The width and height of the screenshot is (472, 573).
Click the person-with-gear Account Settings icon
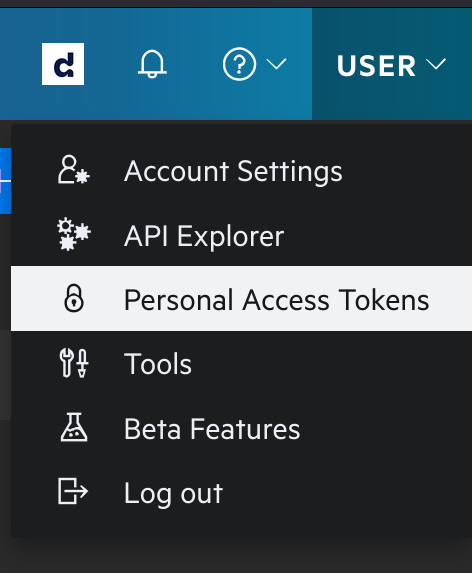[x=73, y=170]
